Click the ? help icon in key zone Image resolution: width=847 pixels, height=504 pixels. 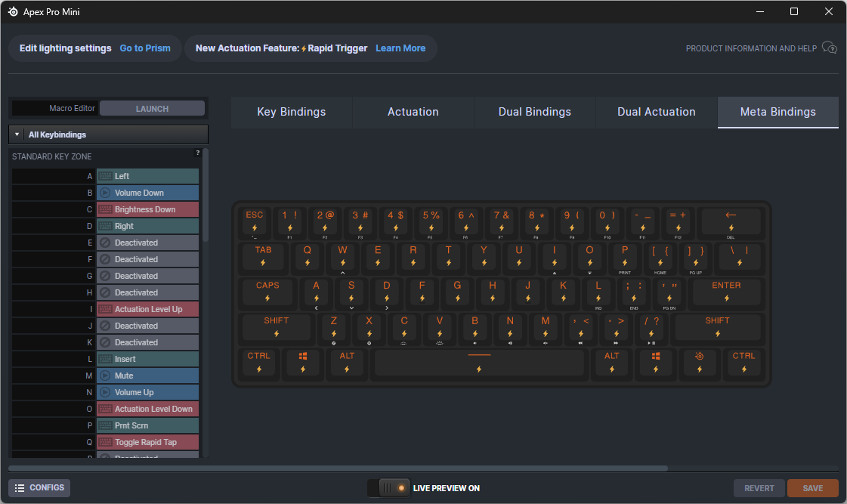[198, 153]
